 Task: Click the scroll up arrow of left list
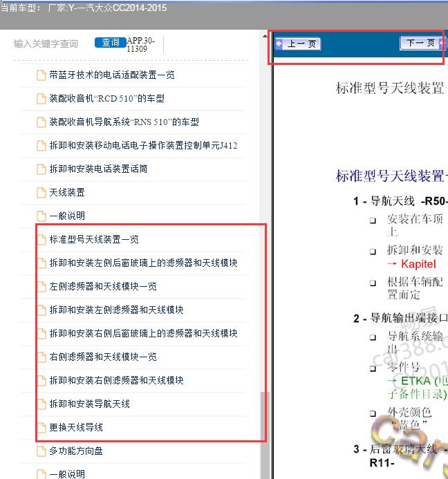[x=265, y=37]
